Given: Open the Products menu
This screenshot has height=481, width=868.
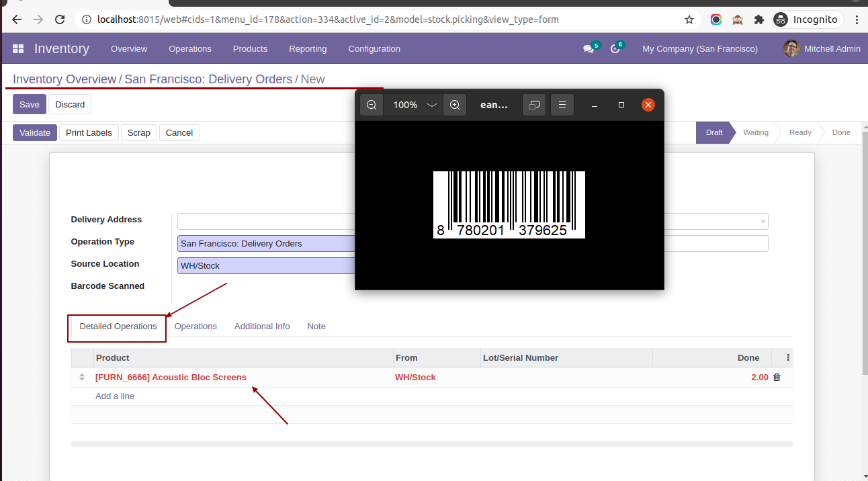Looking at the screenshot, I should [x=250, y=48].
